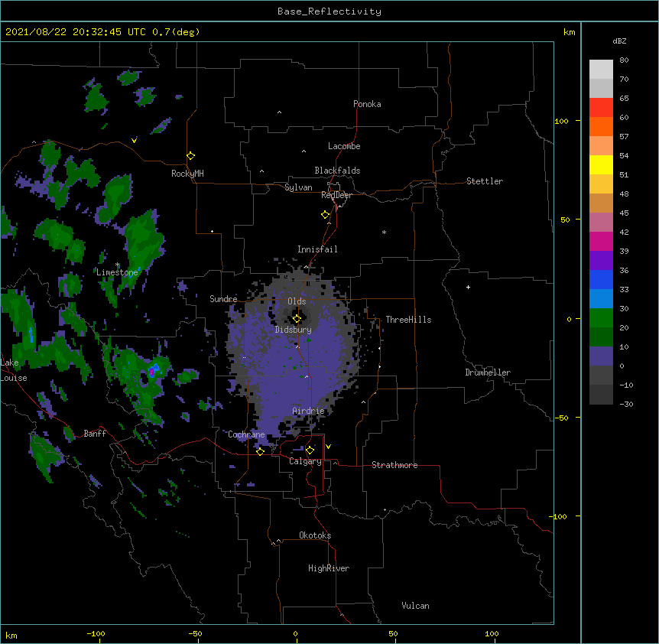Click the Olds town label

point(297,301)
